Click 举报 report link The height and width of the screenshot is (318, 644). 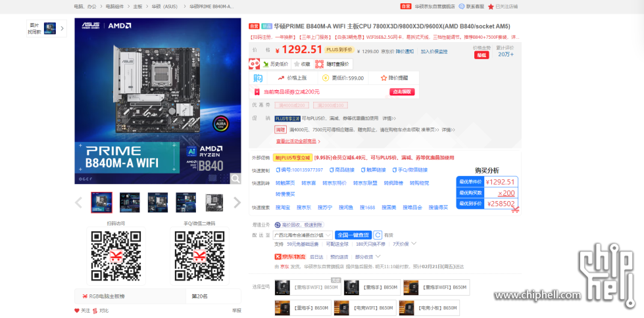[237, 311]
